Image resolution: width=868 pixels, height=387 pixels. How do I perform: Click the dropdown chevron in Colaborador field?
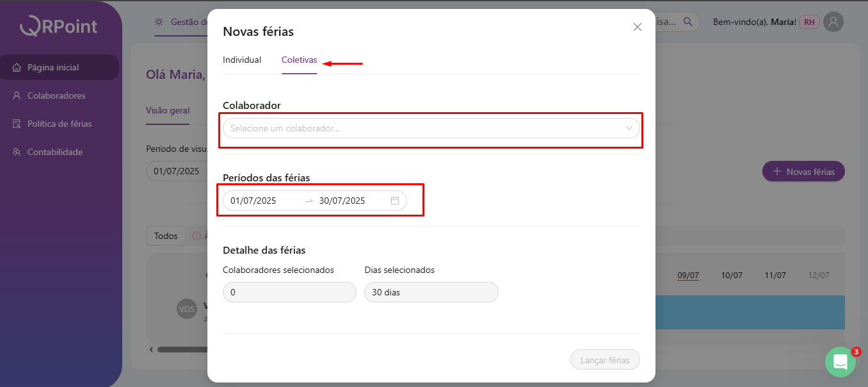click(629, 128)
